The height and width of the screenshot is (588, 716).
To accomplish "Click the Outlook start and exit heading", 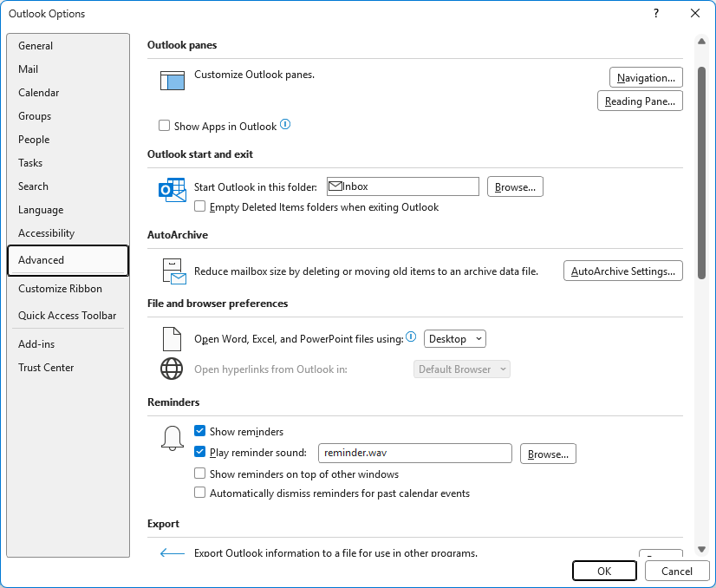I will click(200, 154).
